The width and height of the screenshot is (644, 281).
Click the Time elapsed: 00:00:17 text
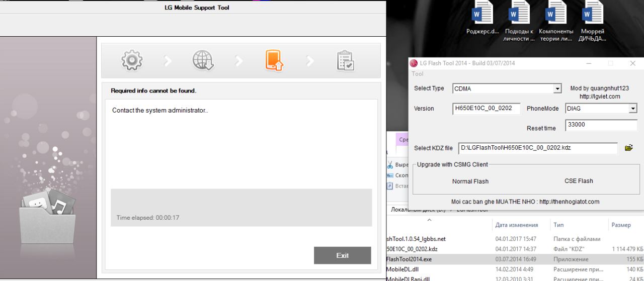(148, 218)
